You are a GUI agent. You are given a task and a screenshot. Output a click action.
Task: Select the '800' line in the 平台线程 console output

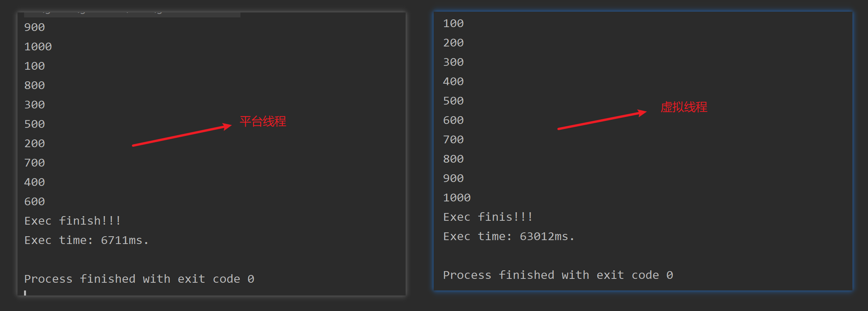35,86
